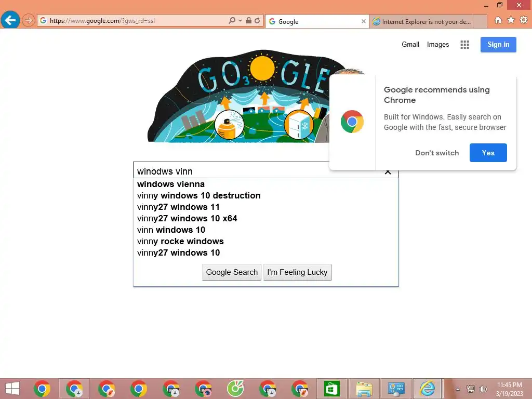The width and height of the screenshot is (532, 399).
Task: Click the I'm Feeling Lucky button
Action: [x=297, y=272]
